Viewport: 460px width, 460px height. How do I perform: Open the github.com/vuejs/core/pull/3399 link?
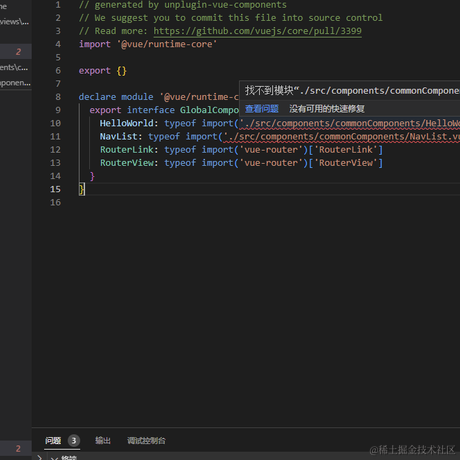click(257, 31)
